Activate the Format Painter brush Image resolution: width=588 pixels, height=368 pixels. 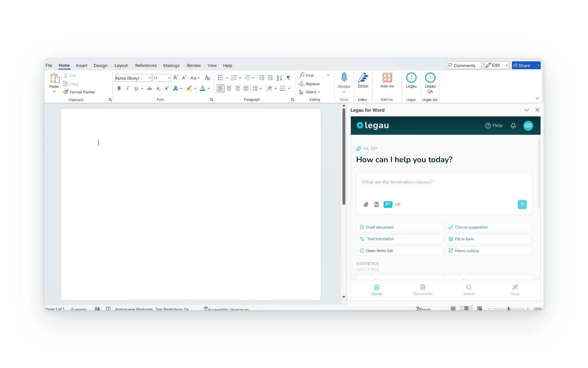click(66, 92)
